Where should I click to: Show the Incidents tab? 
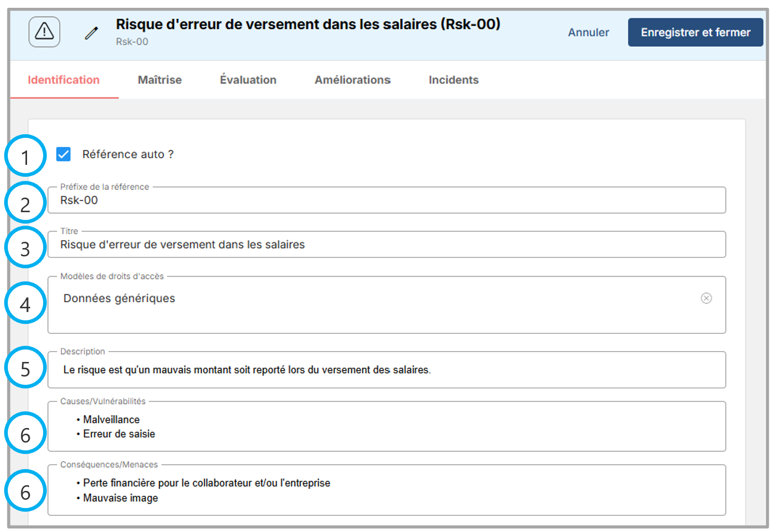pos(453,80)
